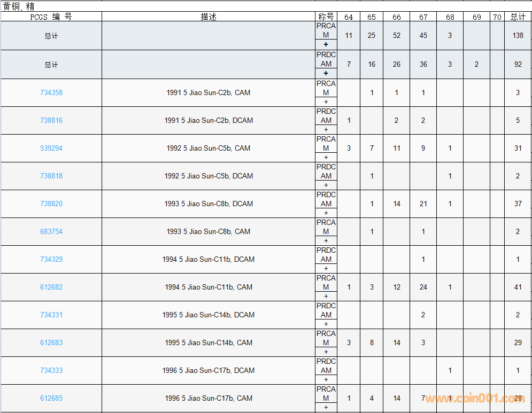Expand plus for 1995 5 Jiao CAM row
The image size is (532, 413).
326,352
